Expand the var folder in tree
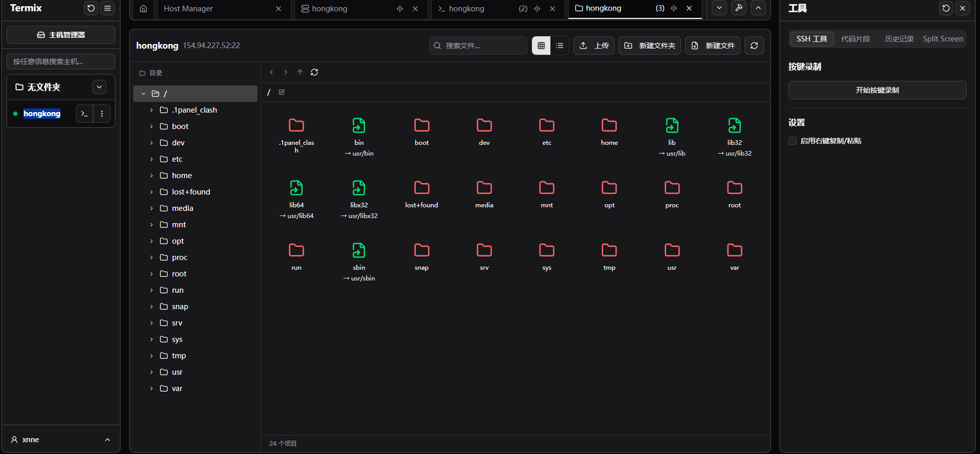Screen dimensions: 980x454 (152, 388)
